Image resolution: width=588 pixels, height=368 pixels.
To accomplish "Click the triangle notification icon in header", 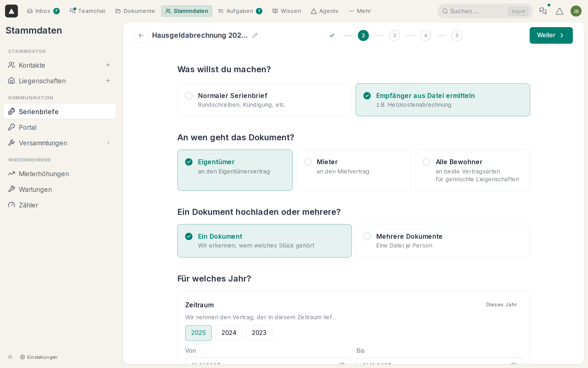I will click(559, 11).
